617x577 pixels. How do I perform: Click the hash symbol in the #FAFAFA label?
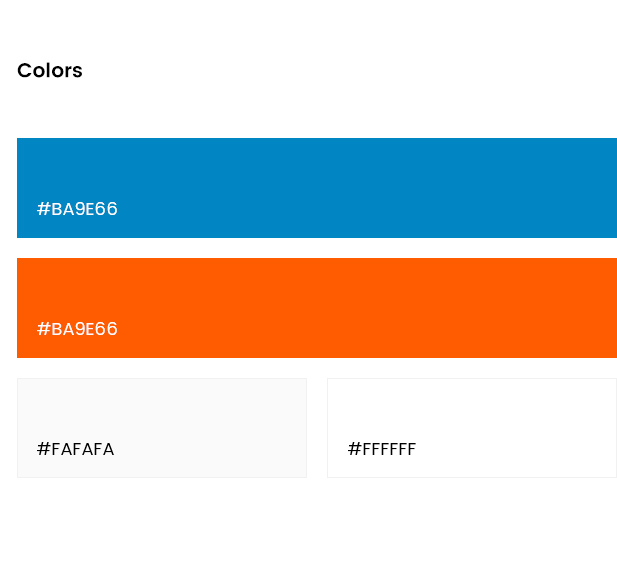point(43,449)
